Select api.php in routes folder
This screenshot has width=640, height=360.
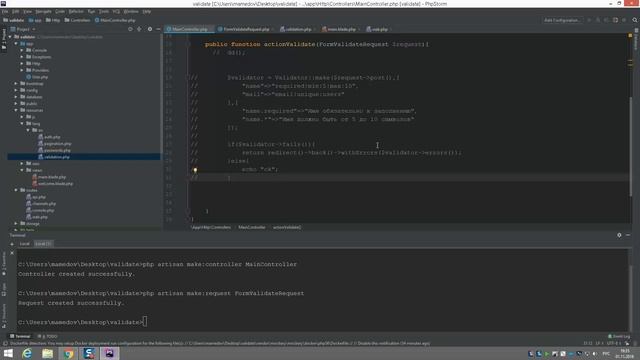[x=36, y=197]
